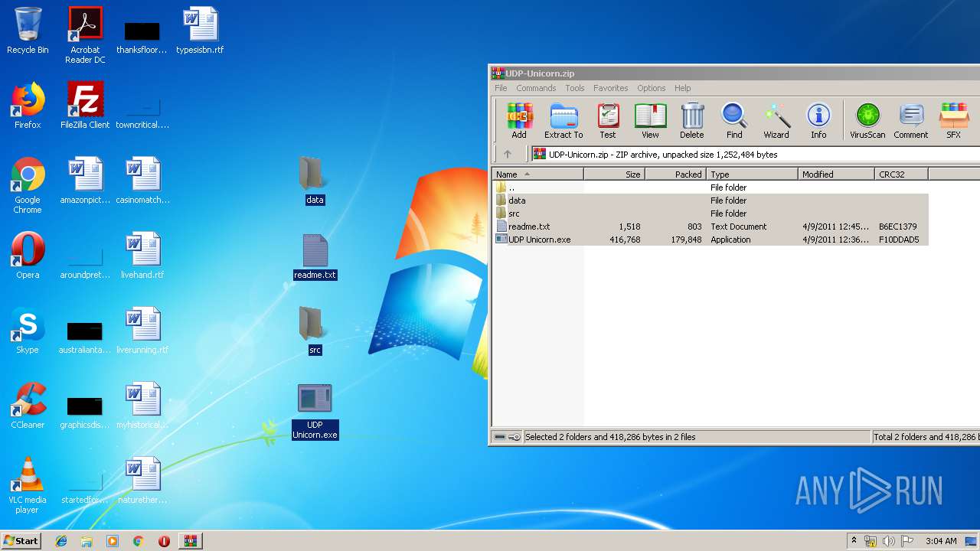Sort by the Modified column header

point(837,174)
